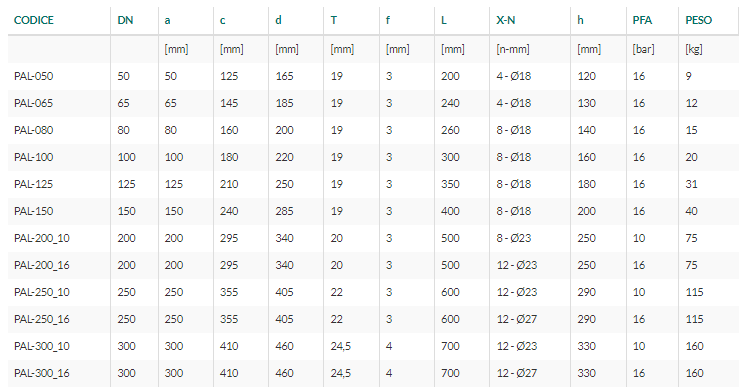The width and height of the screenshot is (743, 392).
Task: Click the PFA column header
Action: coord(642,20)
